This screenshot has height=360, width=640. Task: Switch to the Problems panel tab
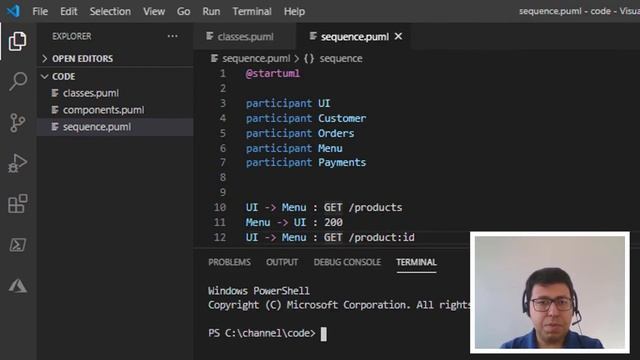point(229,262)
